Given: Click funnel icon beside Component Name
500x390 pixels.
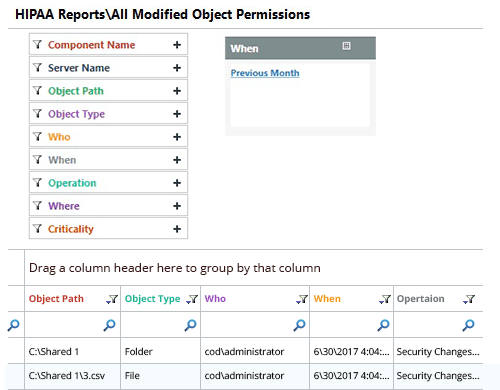Looking at the screenshot, I should click(x=38, y=44).
